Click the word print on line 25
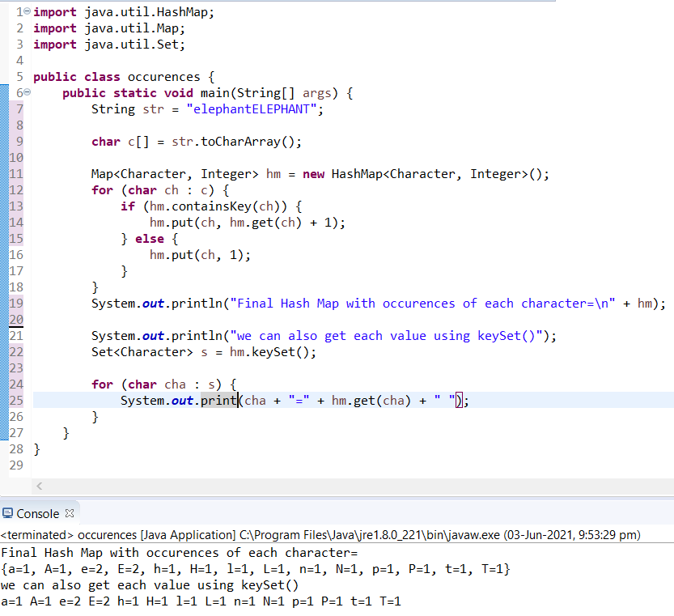The image size is (674, 616). point(218,401)
